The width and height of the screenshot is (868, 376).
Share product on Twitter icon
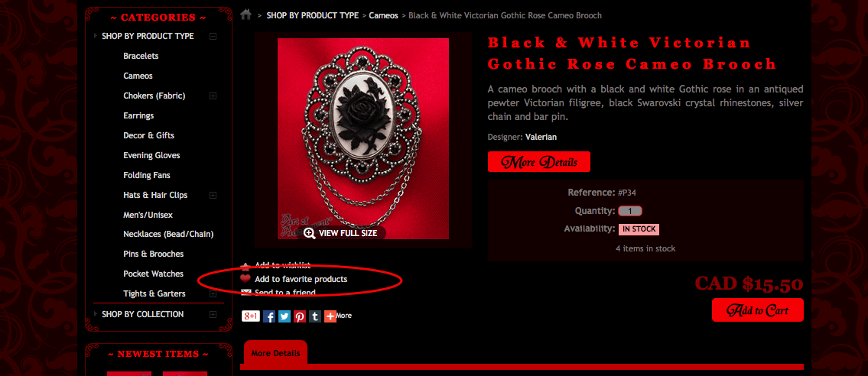click(x=284, y=316)
